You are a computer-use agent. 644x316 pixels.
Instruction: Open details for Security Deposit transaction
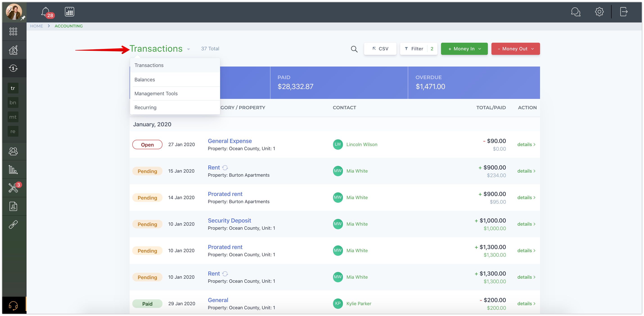click(x=526, y=224)
